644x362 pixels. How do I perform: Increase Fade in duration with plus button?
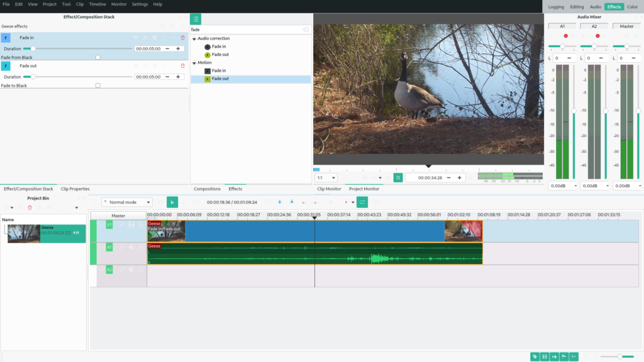click(x=178, y=48)
